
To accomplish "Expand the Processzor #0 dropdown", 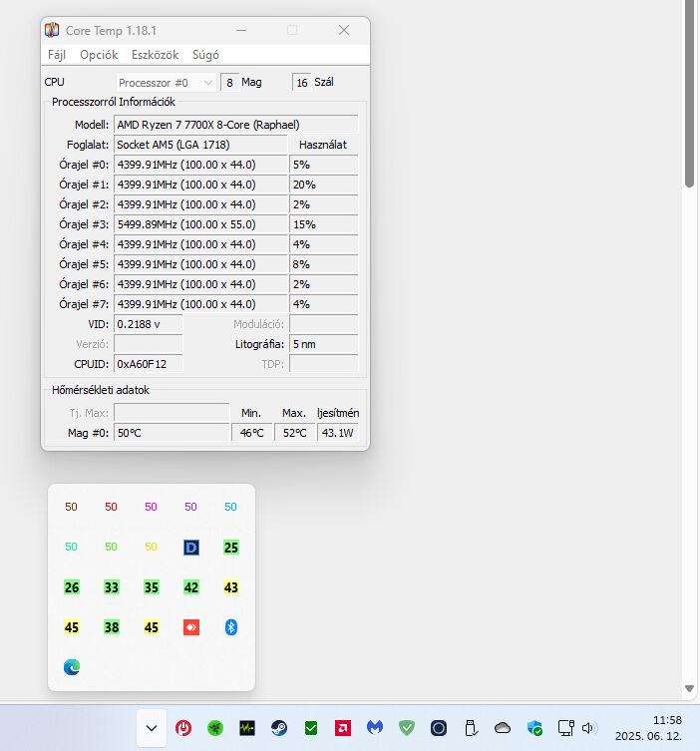I will point(166,83).
